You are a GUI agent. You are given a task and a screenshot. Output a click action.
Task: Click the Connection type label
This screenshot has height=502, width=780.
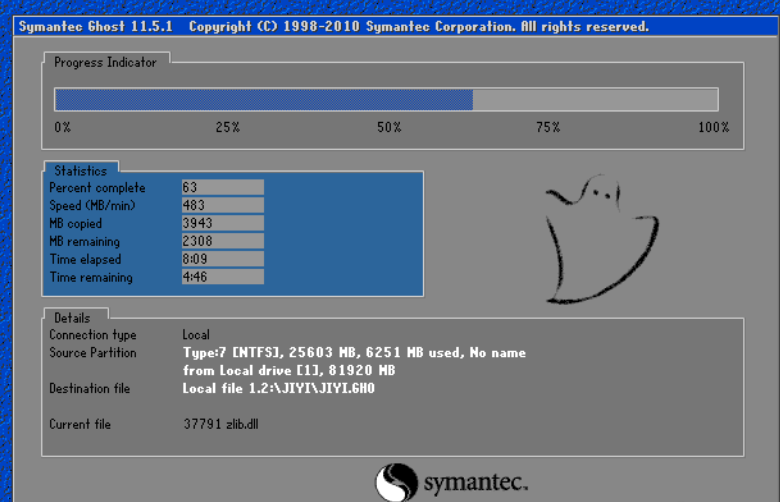pyautogui.click(x=93, y=335)
